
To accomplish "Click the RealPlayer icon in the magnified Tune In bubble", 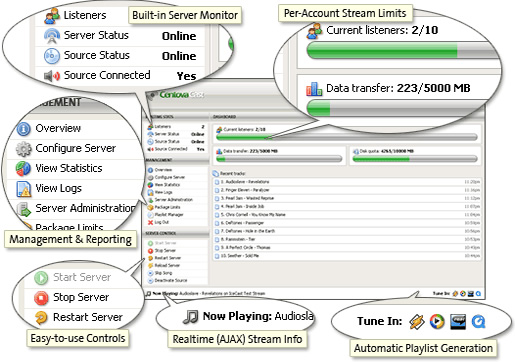I will pyautogui.click(x=458, y=322).
